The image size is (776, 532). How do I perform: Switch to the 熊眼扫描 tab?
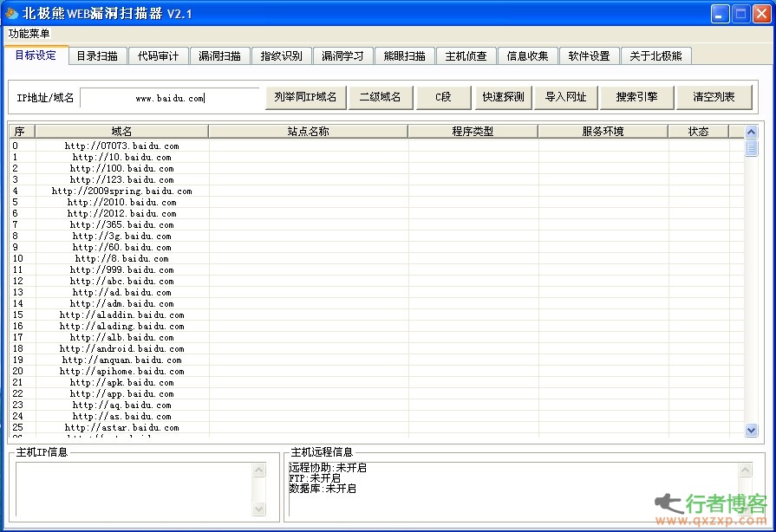pos(404,55)
